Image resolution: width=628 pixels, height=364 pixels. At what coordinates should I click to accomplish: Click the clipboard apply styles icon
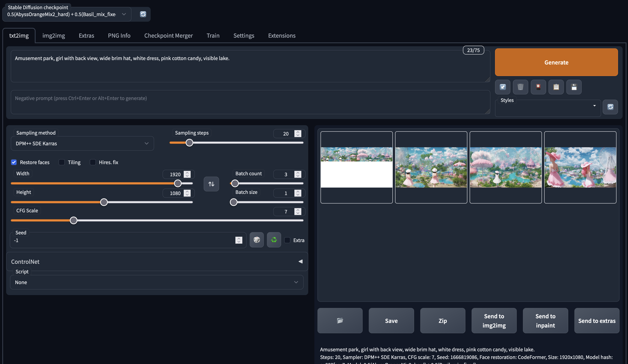(556, 87)
